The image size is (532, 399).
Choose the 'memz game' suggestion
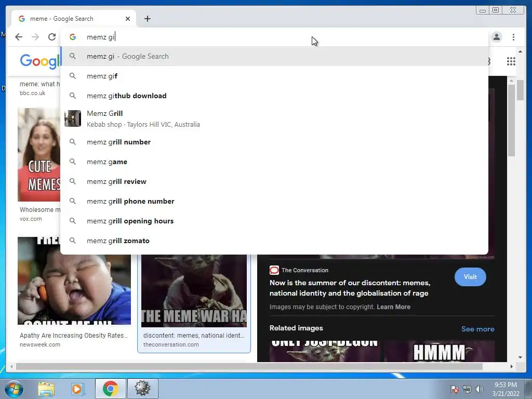pos(274,162)
